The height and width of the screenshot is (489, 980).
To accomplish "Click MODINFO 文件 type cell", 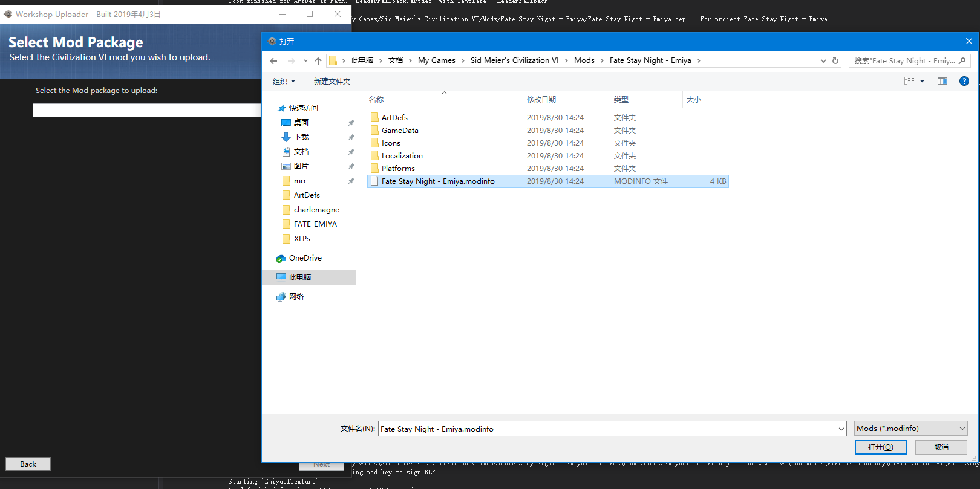I will (x=641, y=181).
